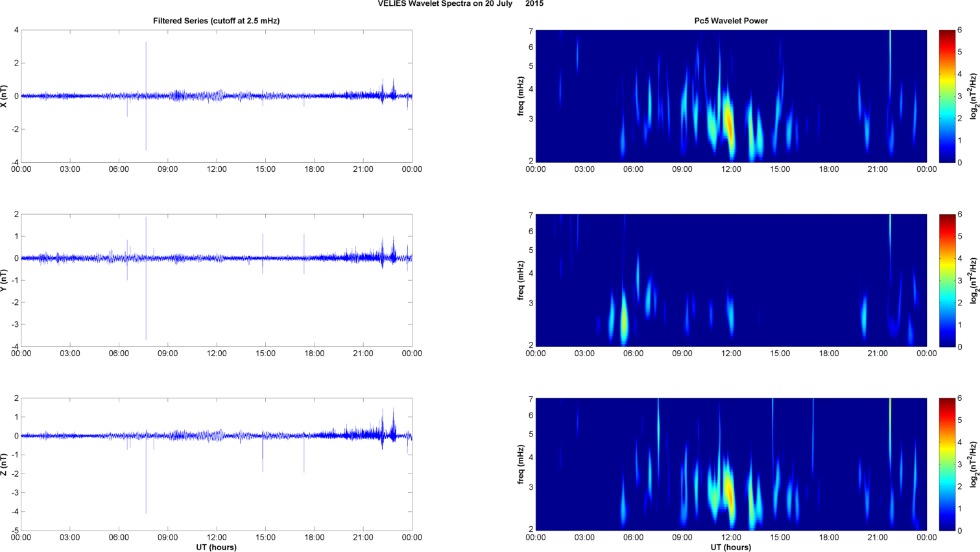Click the deep negative spike in Y series plot
Image resolution: width=980 pixels, height=552 pixels.
pos(146,298)
